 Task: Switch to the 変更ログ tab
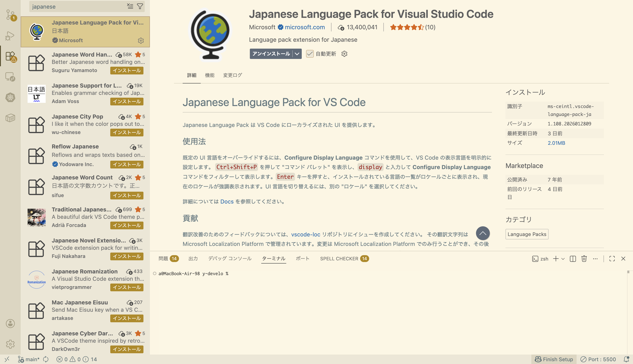(x=232, y=75)
